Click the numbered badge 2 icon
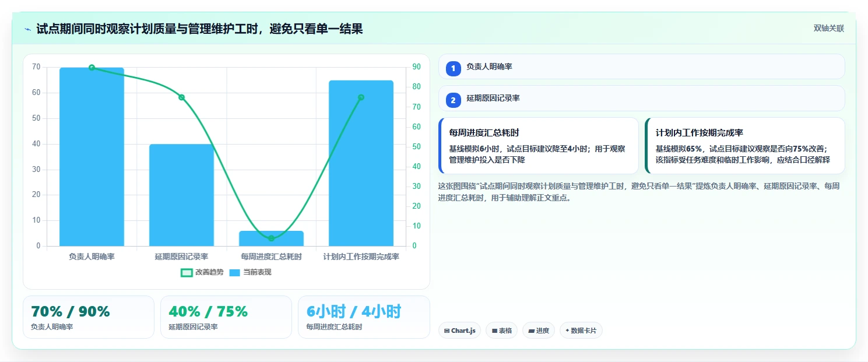868x362 pixels. point(453,100)
